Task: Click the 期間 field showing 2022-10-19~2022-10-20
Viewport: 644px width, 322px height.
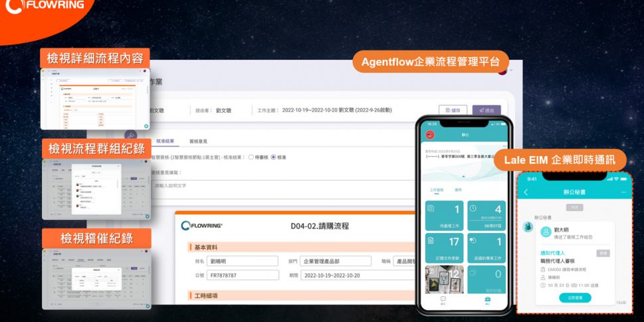Action: click(358, 276)
